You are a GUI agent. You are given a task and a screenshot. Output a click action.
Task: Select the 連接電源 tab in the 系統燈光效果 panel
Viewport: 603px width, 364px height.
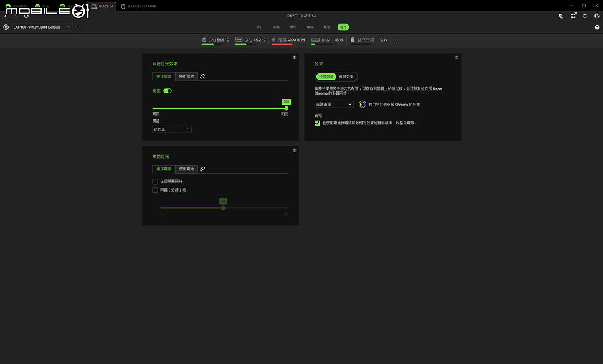pos(164,77)
